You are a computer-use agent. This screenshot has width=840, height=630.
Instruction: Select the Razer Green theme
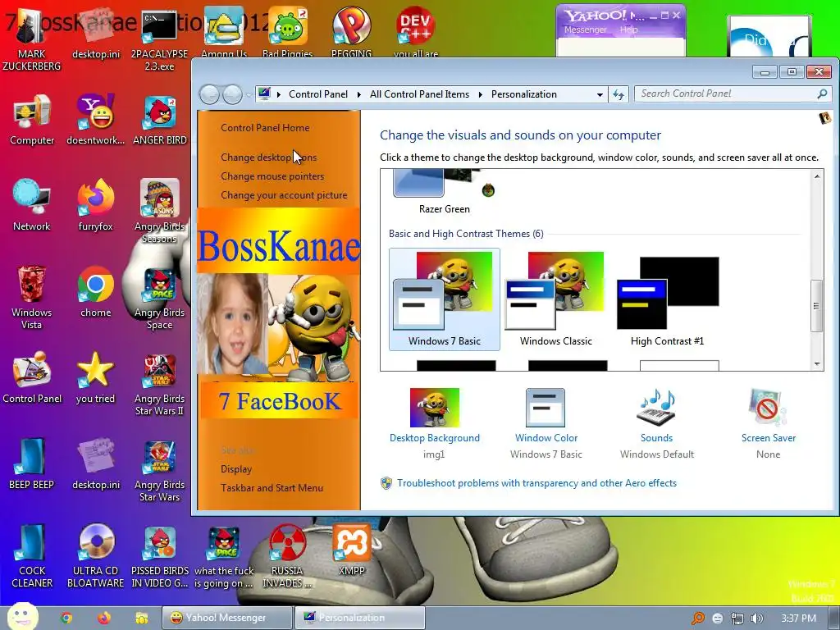point(444,192)
